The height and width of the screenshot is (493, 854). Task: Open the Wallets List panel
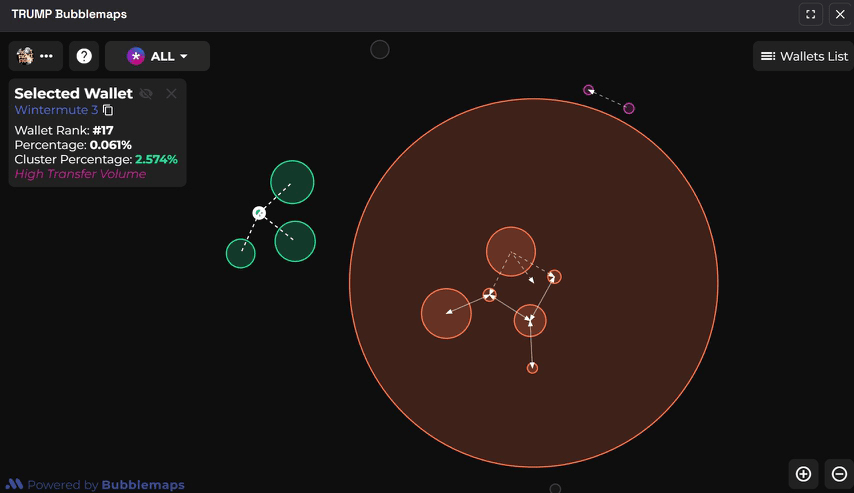804,56
